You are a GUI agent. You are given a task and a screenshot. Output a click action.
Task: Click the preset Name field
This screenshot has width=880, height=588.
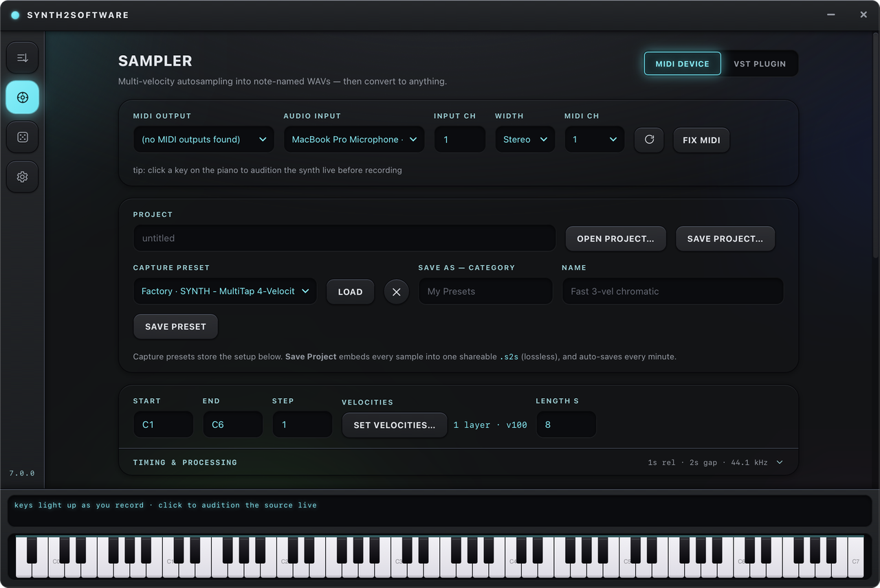click(x=673, y=291)
